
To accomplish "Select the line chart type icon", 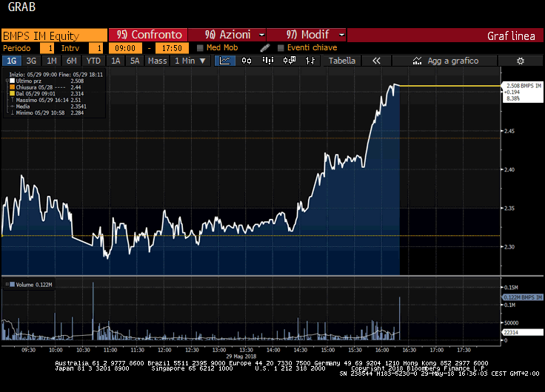I will point(225,61).
